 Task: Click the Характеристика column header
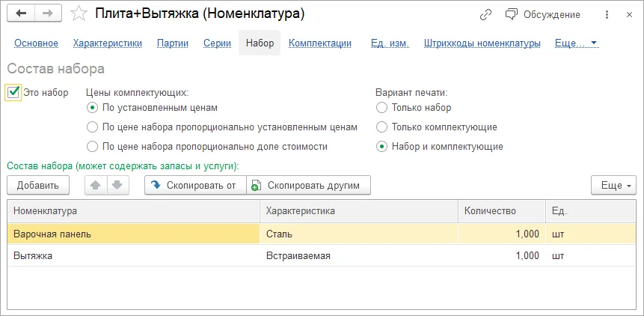(359, 211)
